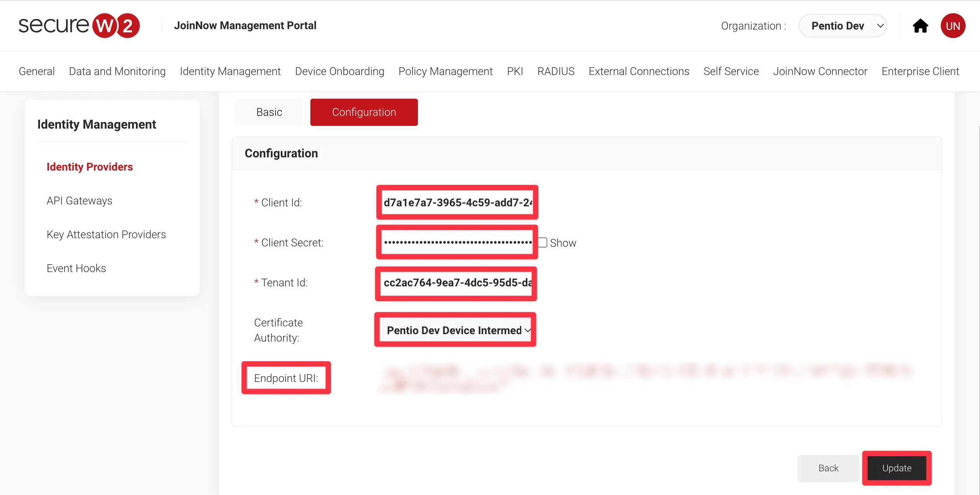The image size is (980, 495).
Task: Open Data and Monitoring menu
Action: [x=117, y=71]
